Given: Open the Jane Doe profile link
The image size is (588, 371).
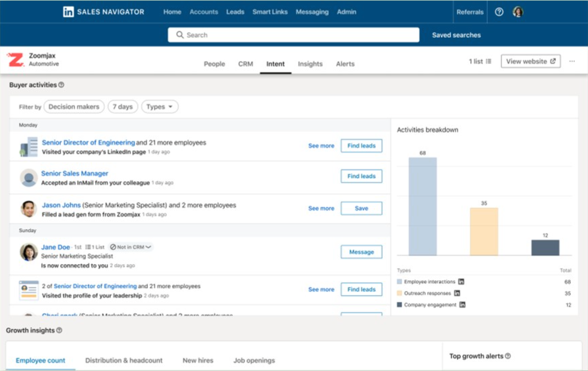Looking at the screenshot, I should click(55, 247).
